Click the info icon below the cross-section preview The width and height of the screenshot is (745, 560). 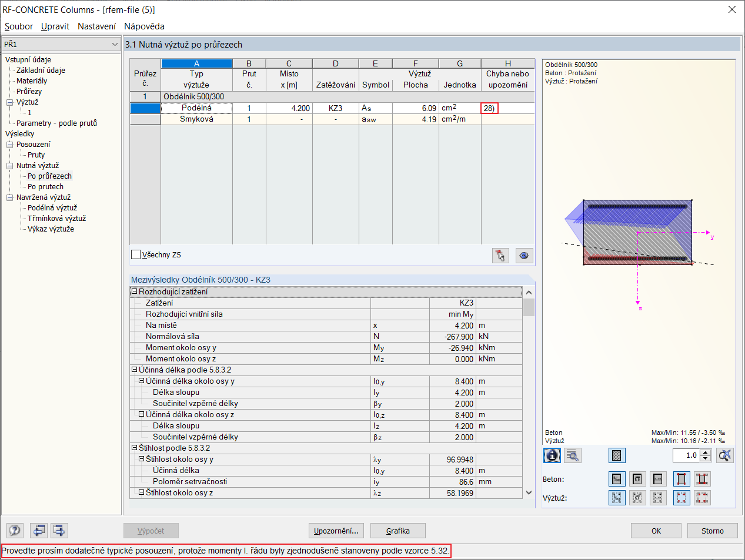552,455
